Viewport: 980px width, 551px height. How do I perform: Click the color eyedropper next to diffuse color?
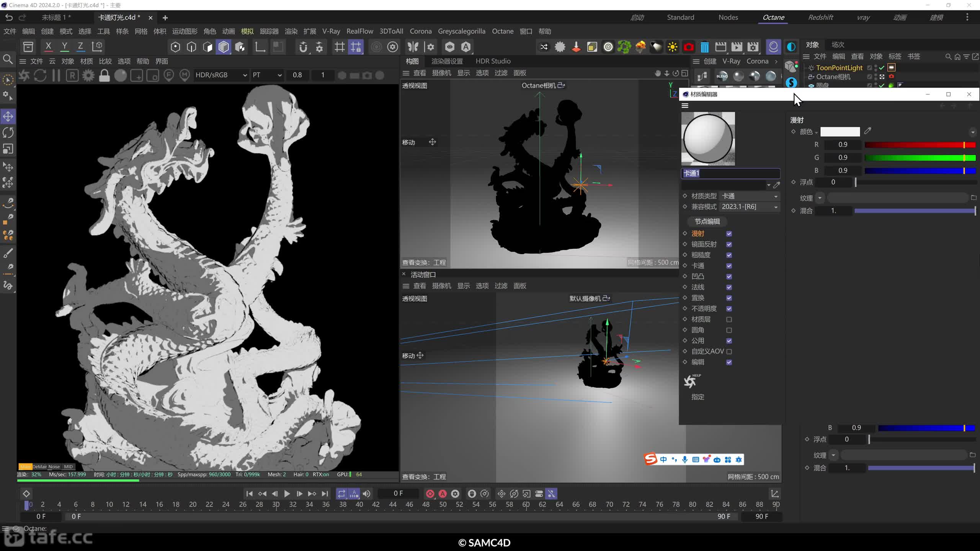tap(867, 131)
